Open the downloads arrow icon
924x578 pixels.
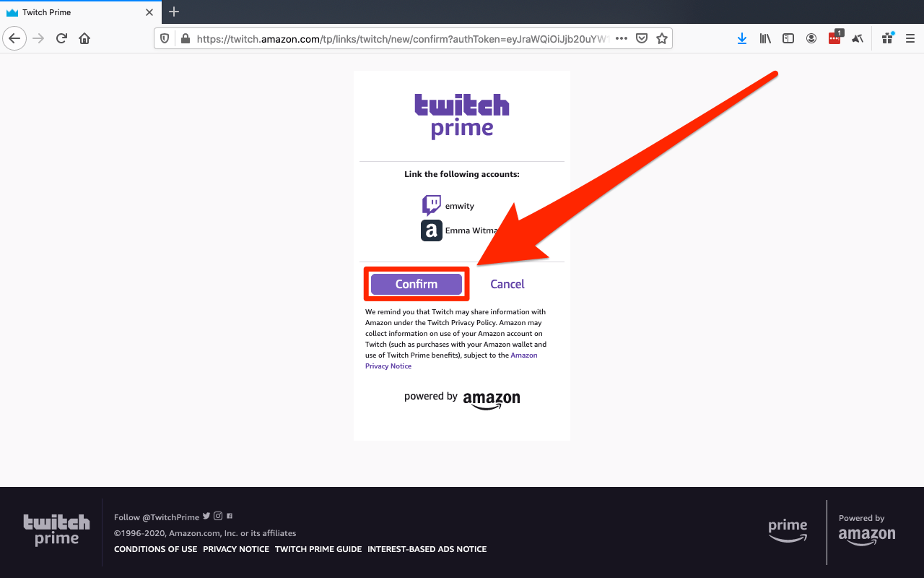tap(742, 38)
